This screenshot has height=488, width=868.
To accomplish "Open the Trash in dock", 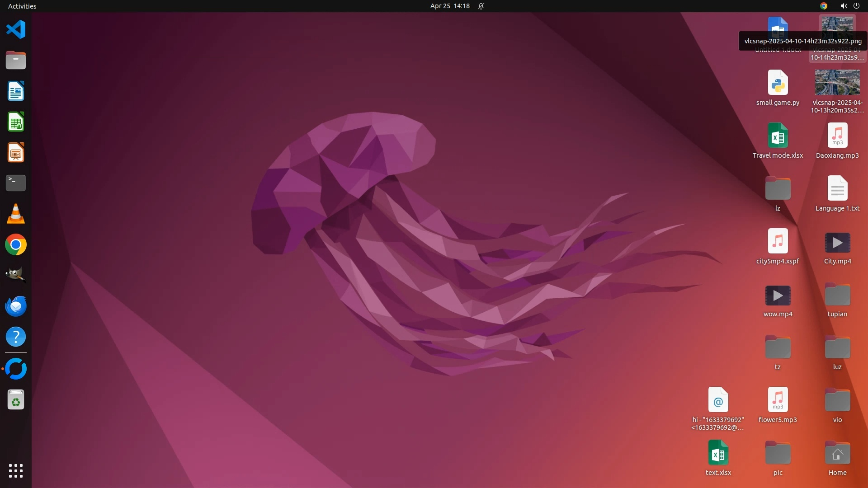I will pos(16,400).
